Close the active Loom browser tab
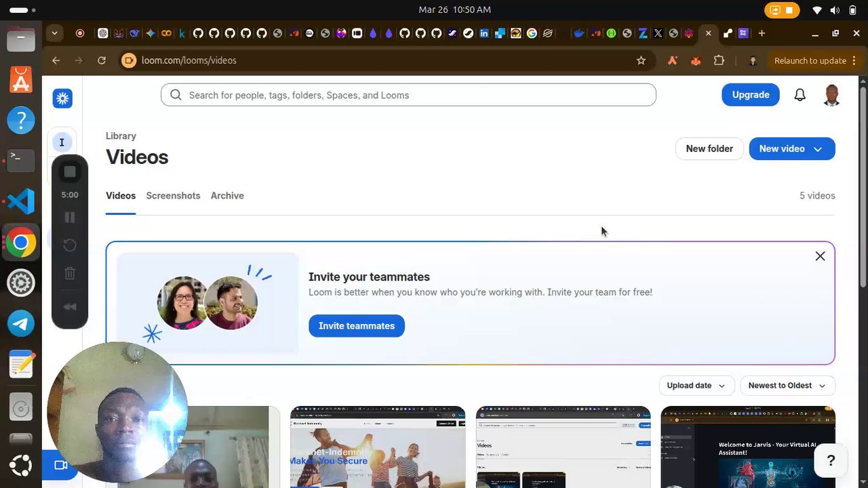The height and width of the screenshot is (488, 868). point(708,33)
